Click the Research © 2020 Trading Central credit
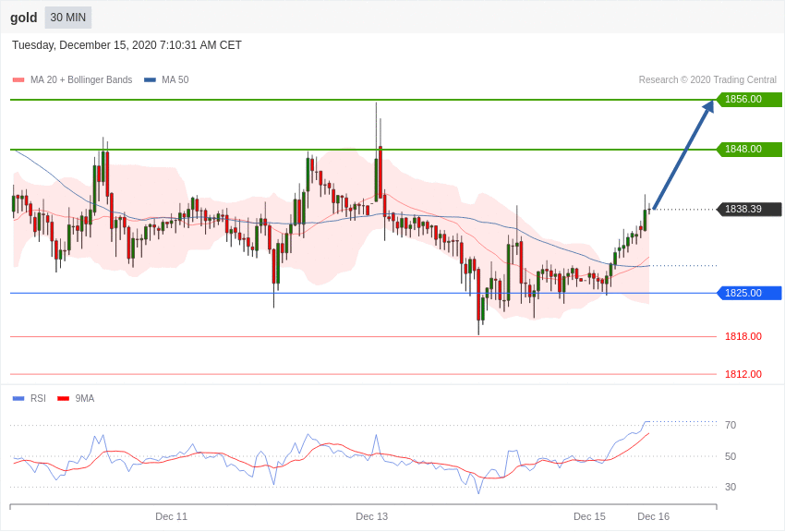Screen dimensions: 785x532 click(707, 79)
